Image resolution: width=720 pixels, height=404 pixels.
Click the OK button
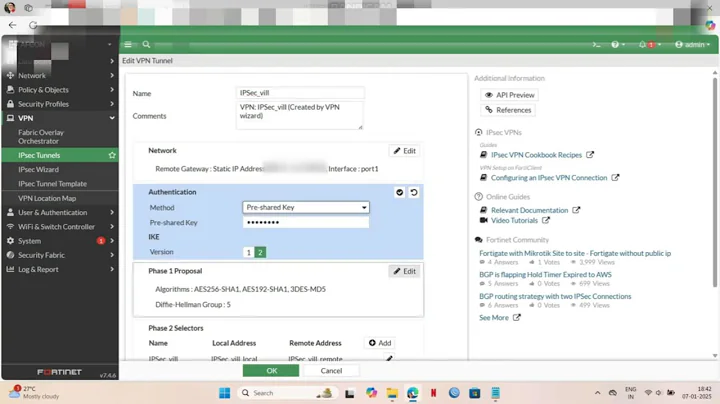(271, 370)
